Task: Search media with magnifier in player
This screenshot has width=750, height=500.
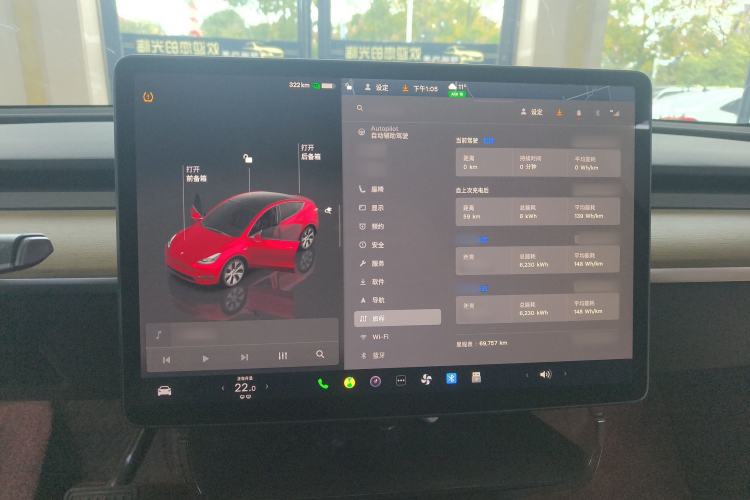Action: [320, 354]
